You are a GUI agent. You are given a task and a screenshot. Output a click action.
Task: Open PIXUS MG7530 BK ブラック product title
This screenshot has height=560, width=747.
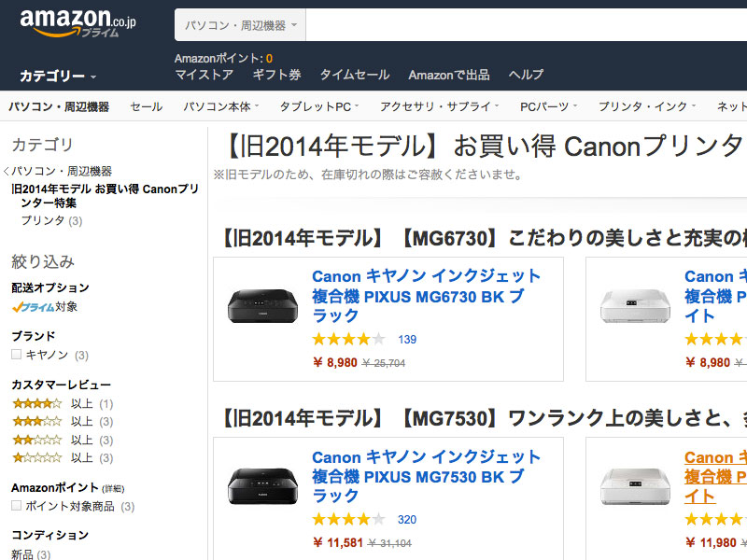point(427,476)
